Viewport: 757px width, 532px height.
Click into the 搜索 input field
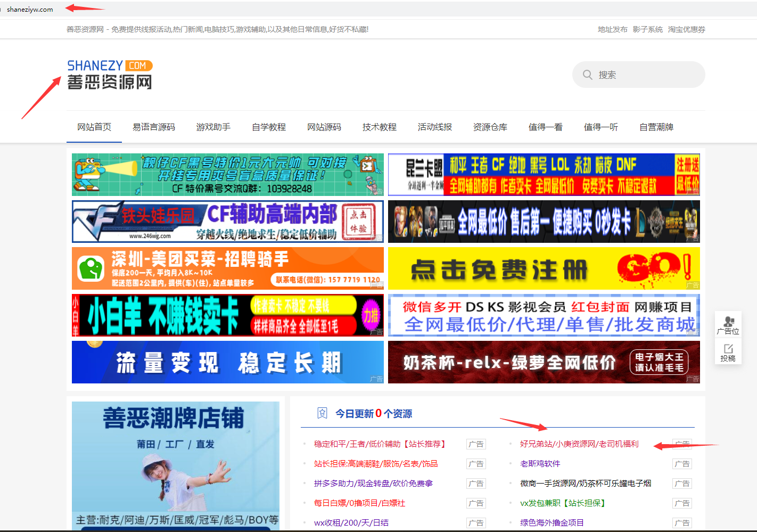647,75
